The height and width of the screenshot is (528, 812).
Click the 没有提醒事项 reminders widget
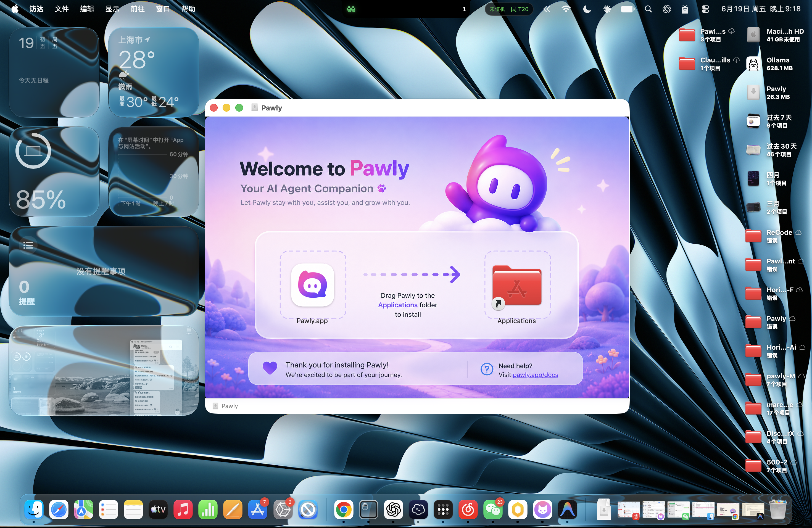coord(104,271)
